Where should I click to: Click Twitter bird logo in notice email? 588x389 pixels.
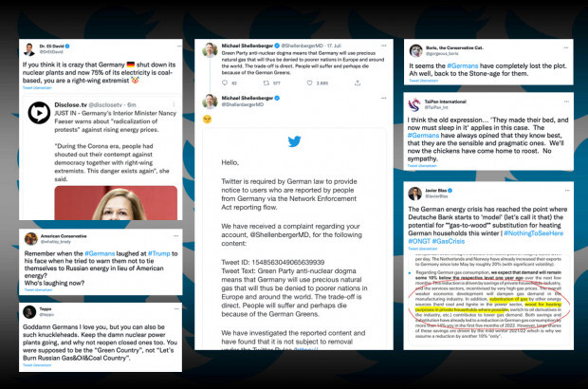294,141
